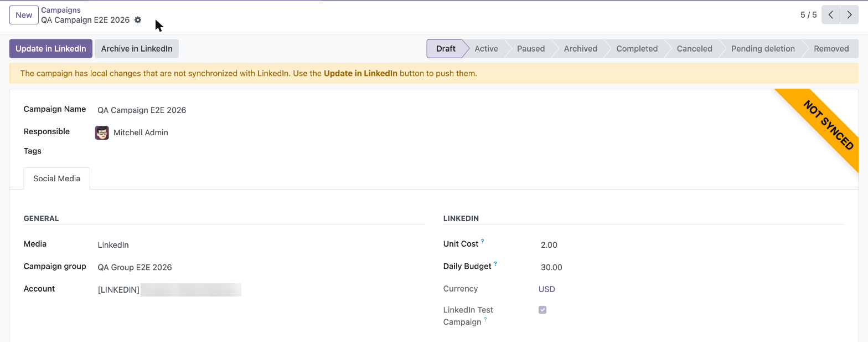Set status to Draft

(x=446, y=49)
